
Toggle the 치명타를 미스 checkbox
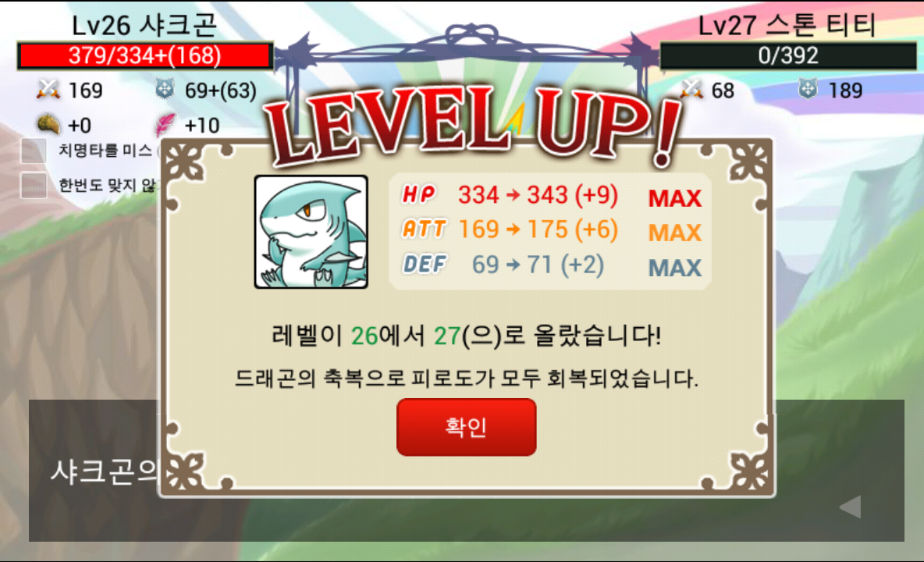34,151
